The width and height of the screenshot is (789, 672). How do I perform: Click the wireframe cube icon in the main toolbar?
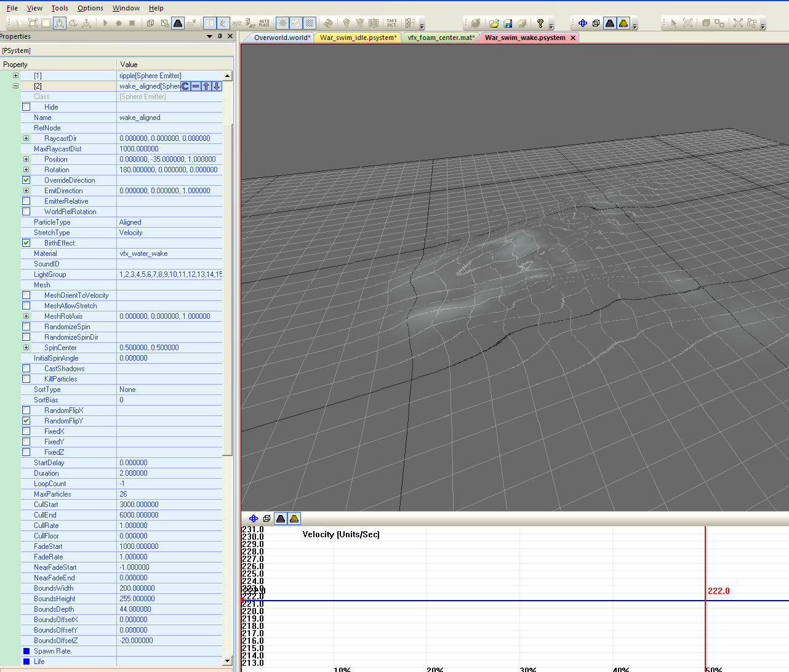pyautogui.click(x=150, y=23)
